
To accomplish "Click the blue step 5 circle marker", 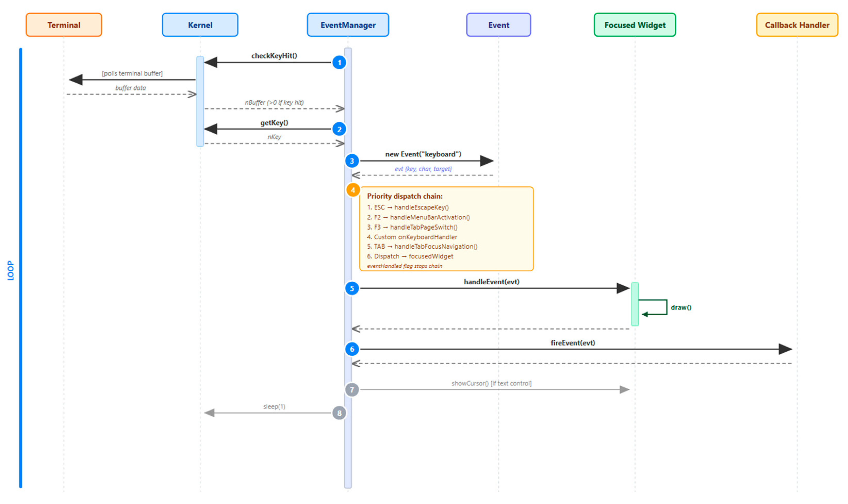I will point(352,288).
